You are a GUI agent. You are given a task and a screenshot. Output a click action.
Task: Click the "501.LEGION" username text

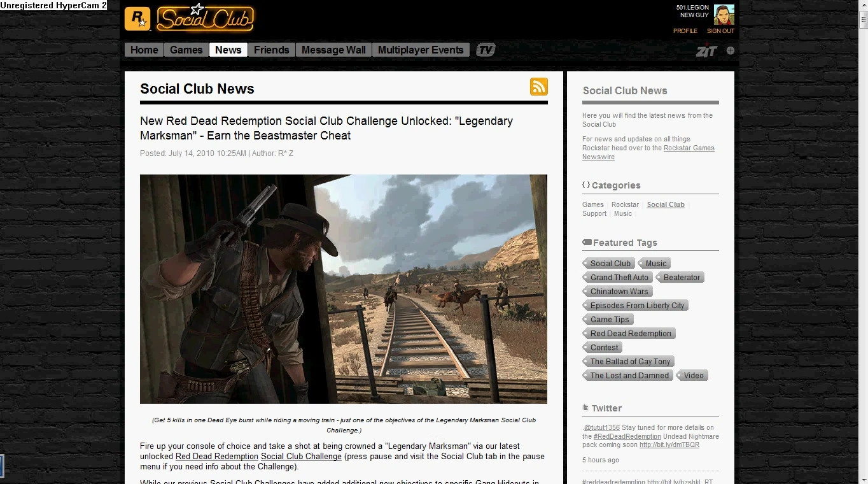click(692, 8)
